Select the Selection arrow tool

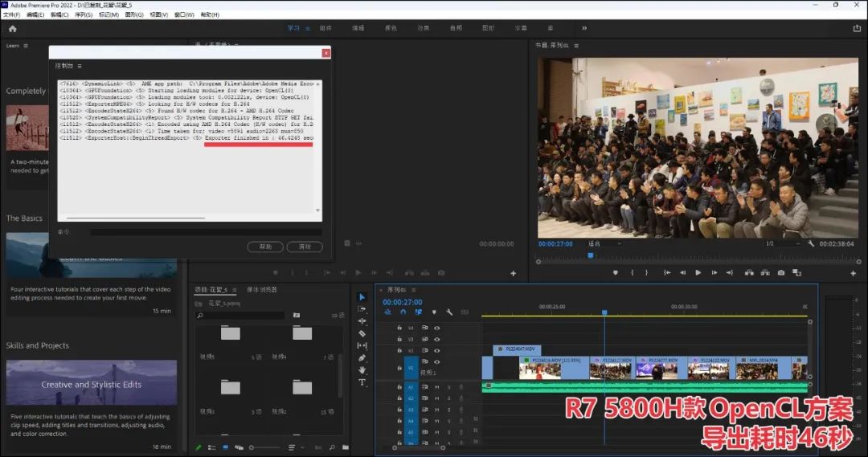362,297
